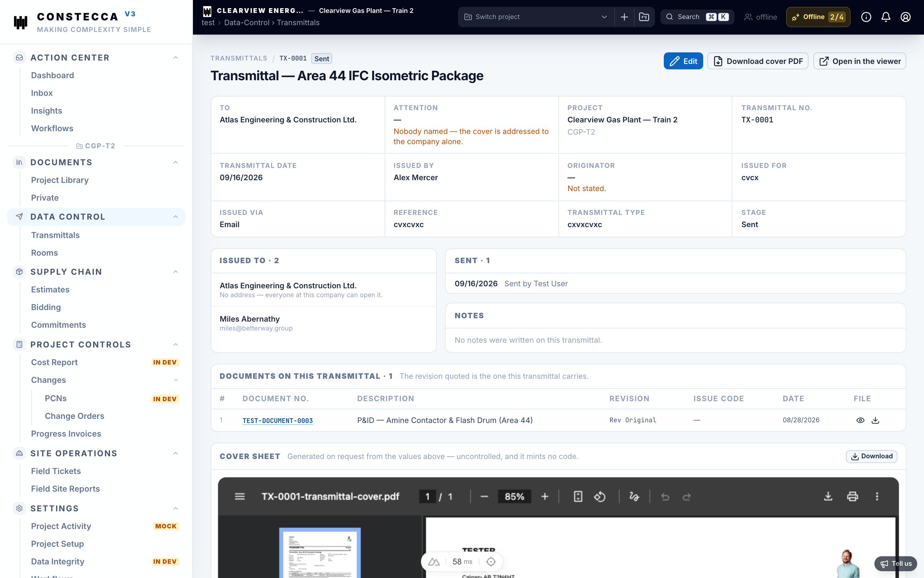
Task: Collapse the Data Control section
Action: click(x=176, y=217)
